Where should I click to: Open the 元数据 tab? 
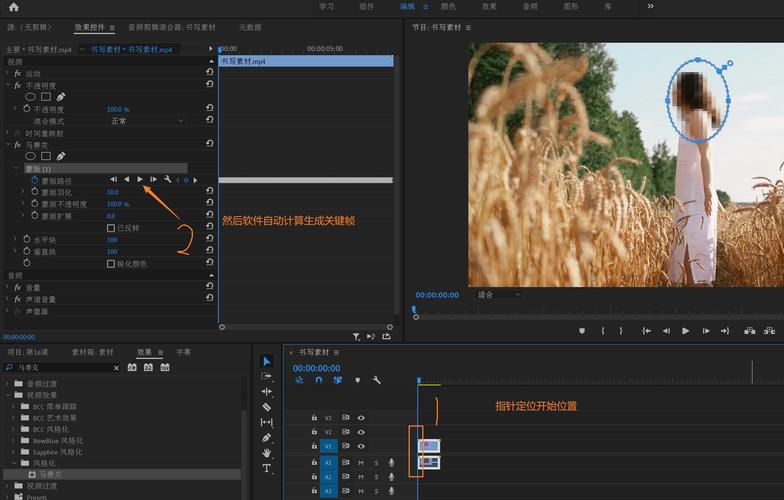point(250,28)
